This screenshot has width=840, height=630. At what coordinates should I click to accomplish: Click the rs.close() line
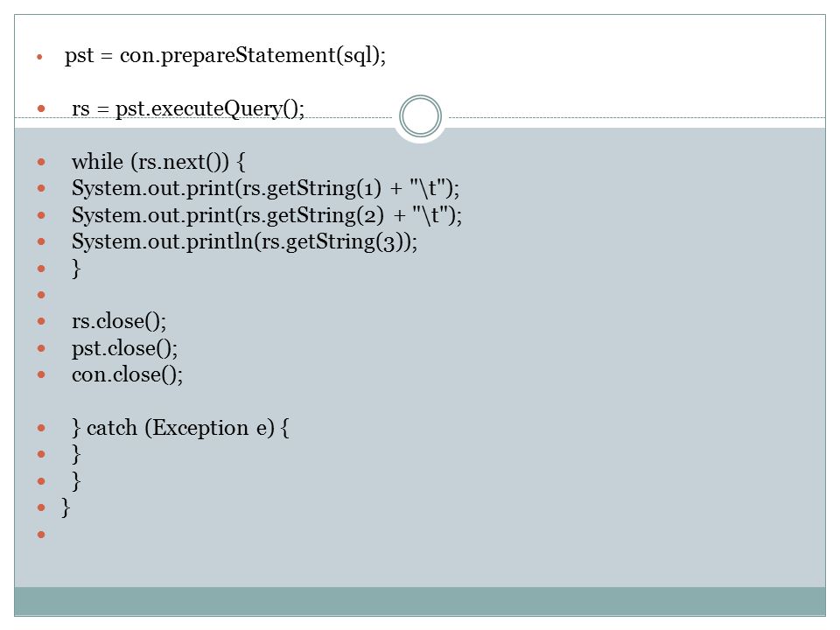tap(119, 321)
